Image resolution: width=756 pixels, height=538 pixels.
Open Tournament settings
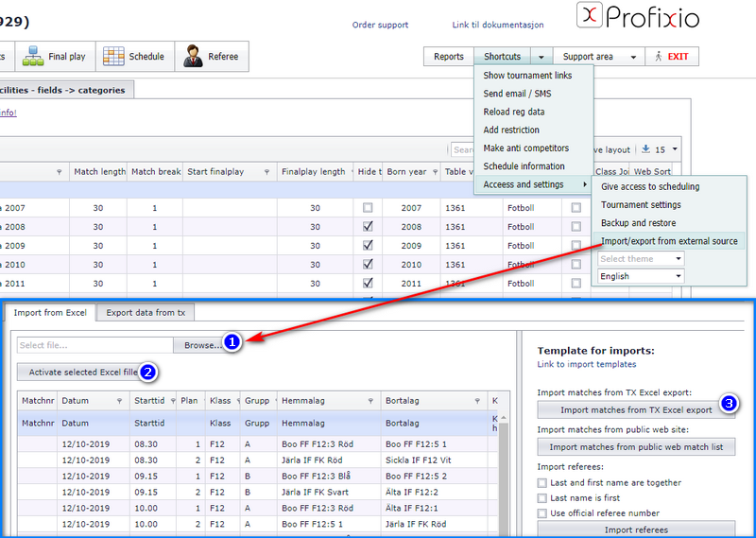pos(641,204)
